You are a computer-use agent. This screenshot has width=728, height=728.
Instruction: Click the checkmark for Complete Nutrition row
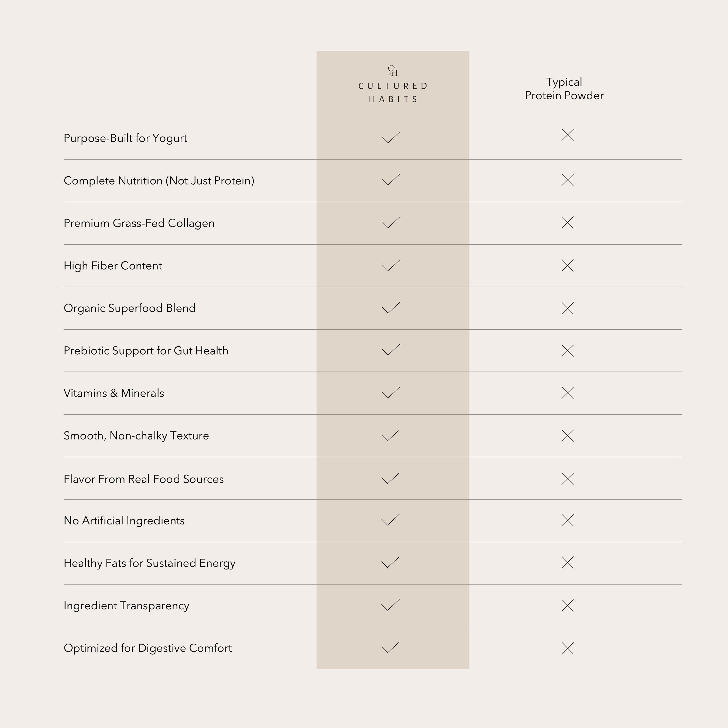391,180
